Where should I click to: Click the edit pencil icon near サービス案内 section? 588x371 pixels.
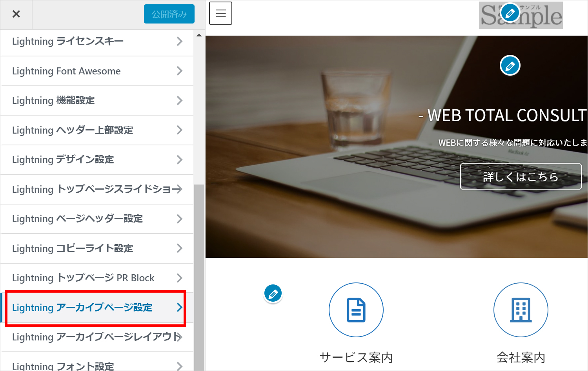(x=273, y=293)
